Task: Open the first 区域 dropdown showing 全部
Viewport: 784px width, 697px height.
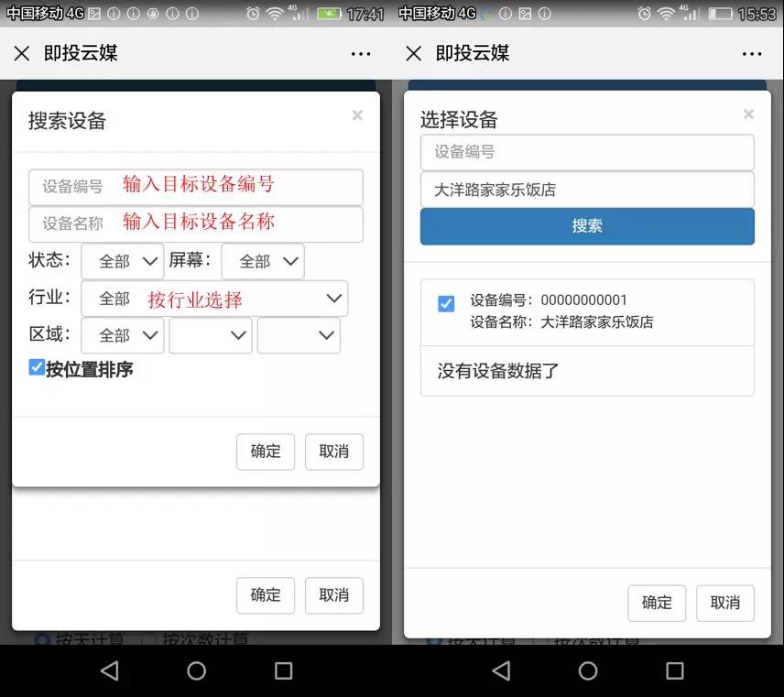Action: (123, 335)
